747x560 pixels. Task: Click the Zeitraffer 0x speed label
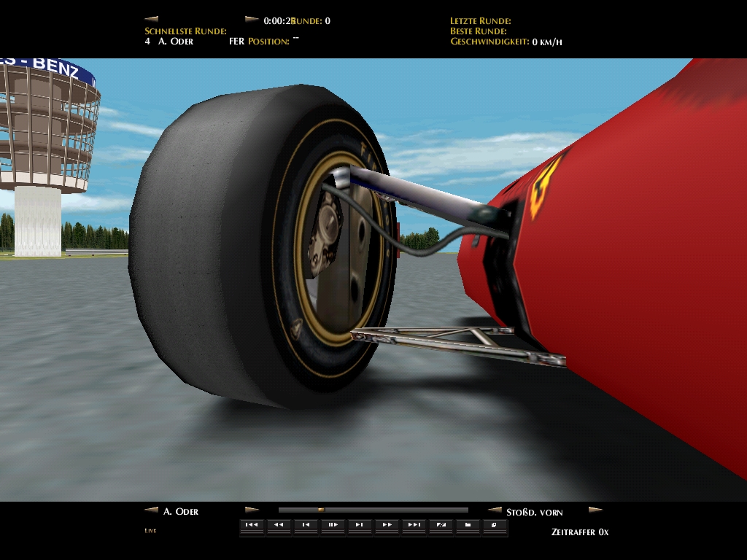[x=580, y=532]
